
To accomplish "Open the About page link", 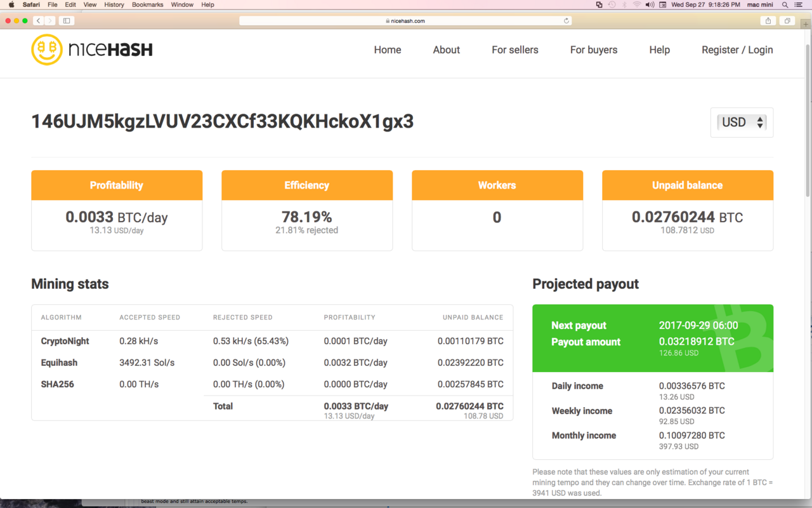I will [x=447, y=50].
